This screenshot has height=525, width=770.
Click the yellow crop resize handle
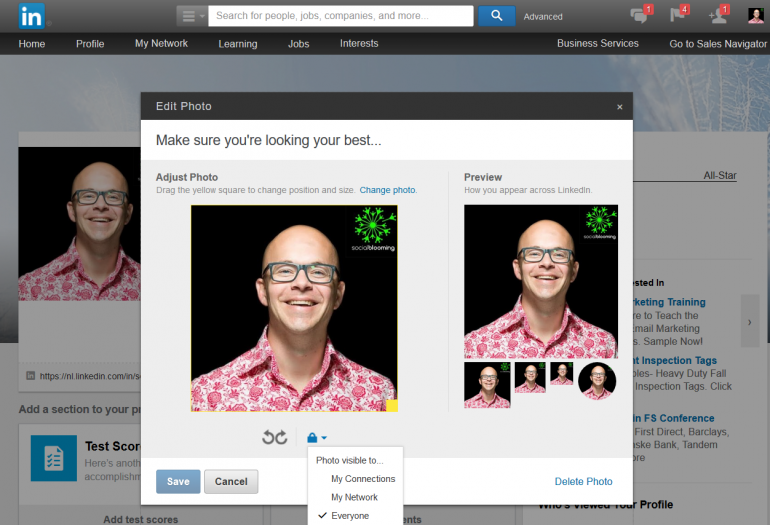[x=392, y=406]
